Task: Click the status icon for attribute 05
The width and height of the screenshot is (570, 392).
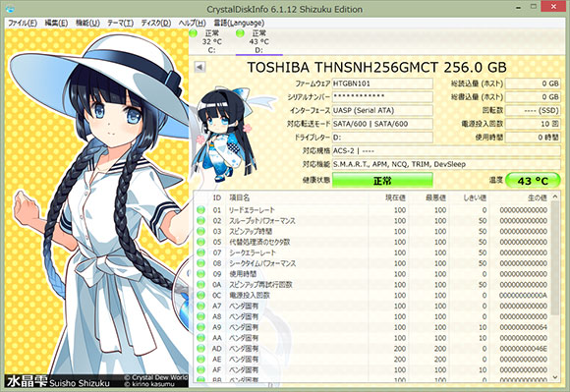Action: tap(200, 242)
